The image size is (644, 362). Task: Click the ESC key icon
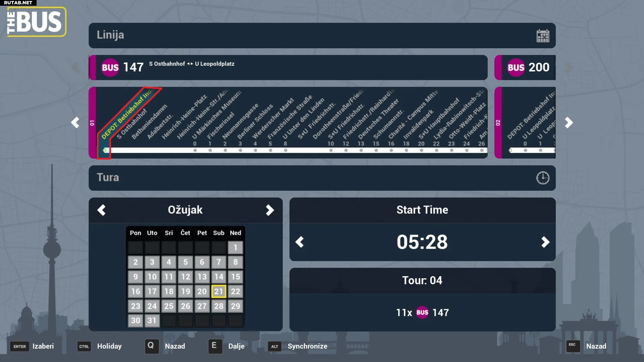tap(573, 346)
